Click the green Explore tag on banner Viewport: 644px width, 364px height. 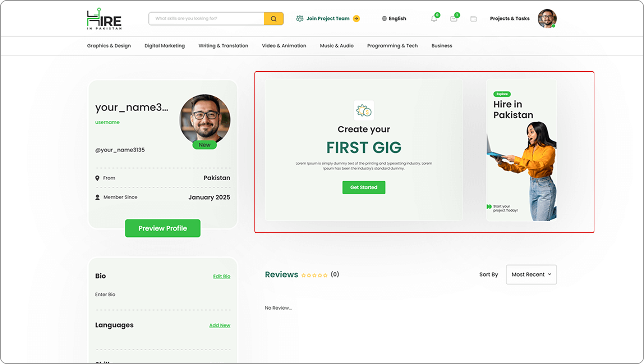[502, 94]
